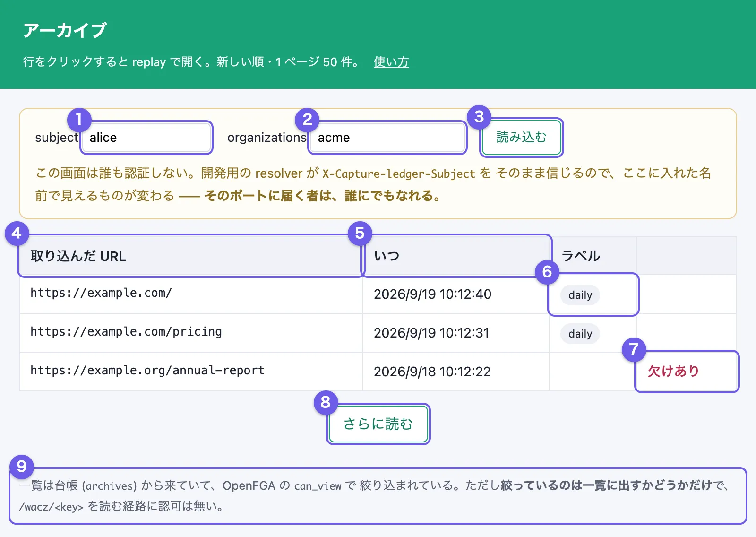Open the 使い方 help link

[391, 62]
